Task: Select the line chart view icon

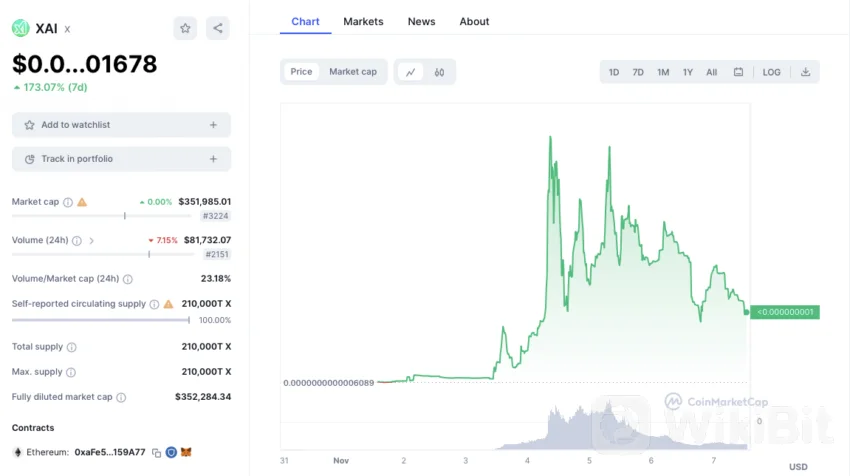Action: 410,72
